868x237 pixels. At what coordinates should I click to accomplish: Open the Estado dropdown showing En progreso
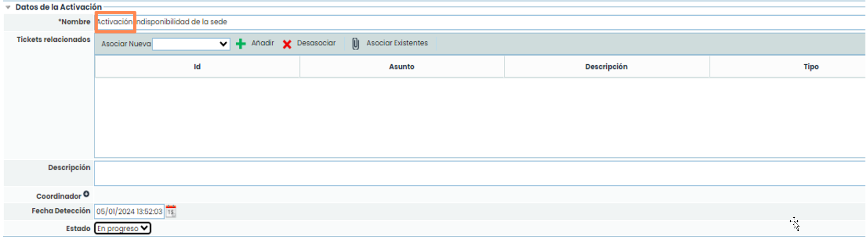[123, 228]
